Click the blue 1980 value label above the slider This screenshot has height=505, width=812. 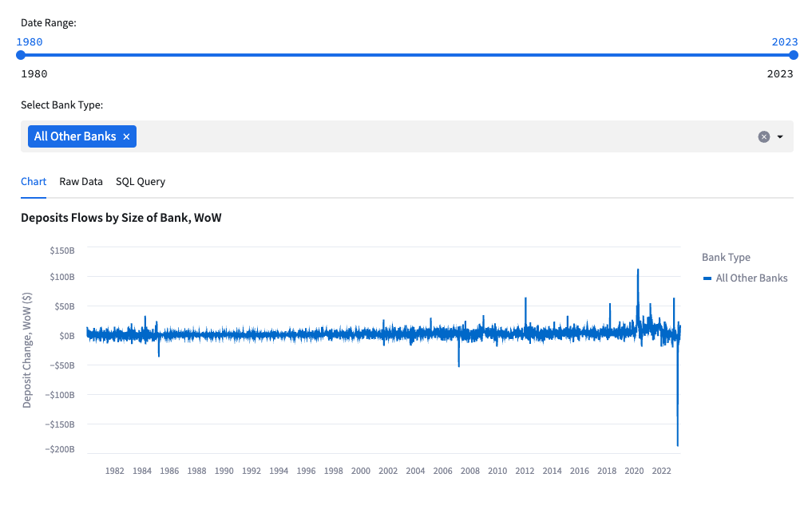(30, 41)
